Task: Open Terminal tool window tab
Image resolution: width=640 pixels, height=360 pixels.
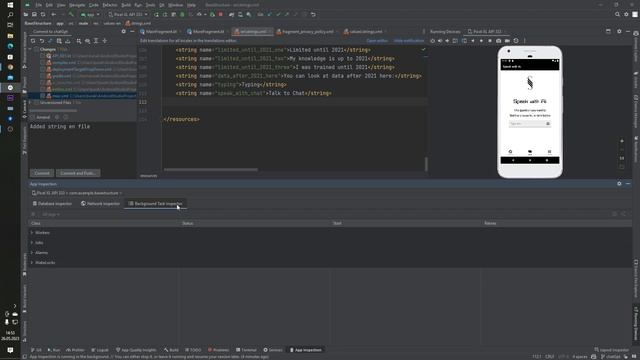Action: click(x=246, y=350)
